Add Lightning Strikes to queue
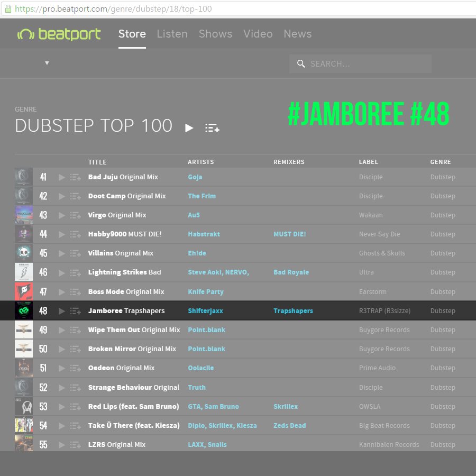The image size is (476, 476). tap(75, 272)
